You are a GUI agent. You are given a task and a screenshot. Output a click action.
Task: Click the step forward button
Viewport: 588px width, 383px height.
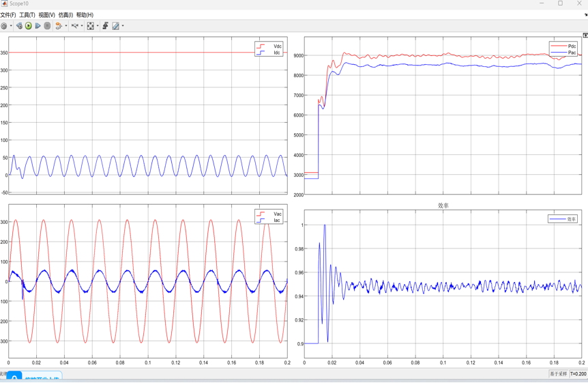(x=38, y=26)
